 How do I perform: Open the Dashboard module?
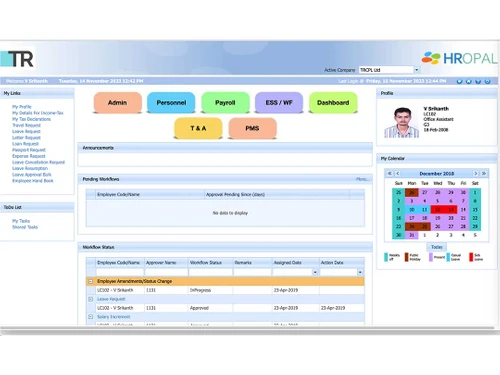[x=333, y=103]
